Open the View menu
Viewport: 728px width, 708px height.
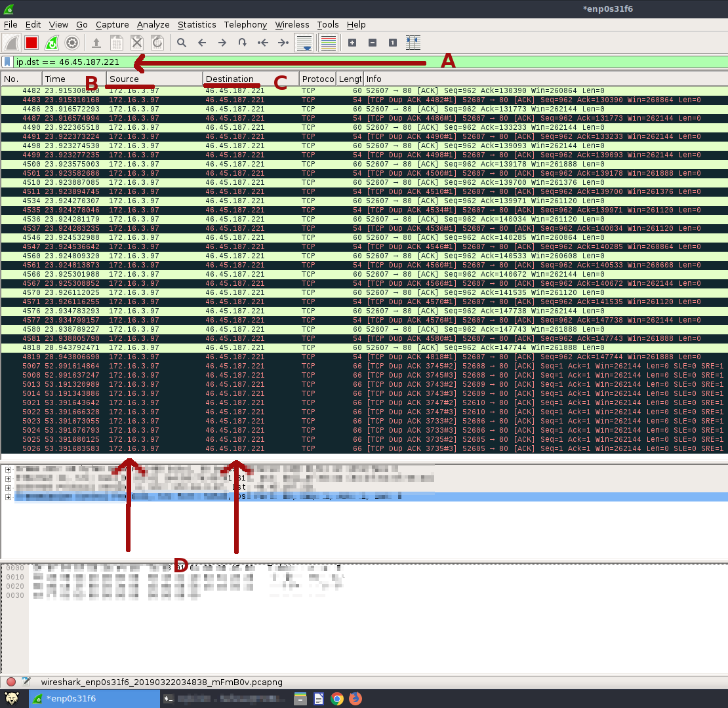point(58,25)
